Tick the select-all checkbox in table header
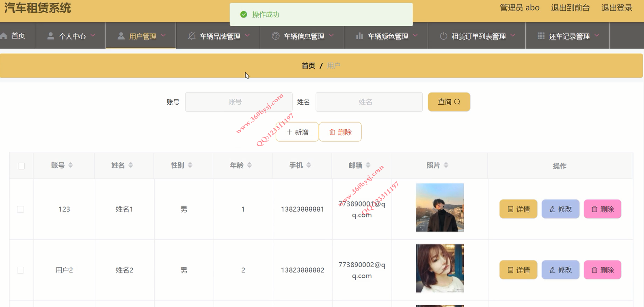Image resolution: width=644 pixels, height=307 pixels. click(x=22, y=166)
